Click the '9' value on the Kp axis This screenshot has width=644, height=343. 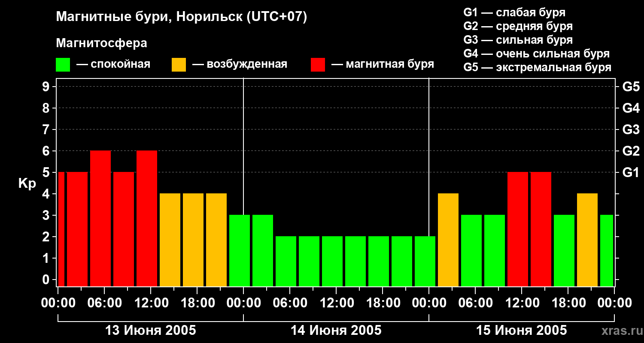click(47, 87)
